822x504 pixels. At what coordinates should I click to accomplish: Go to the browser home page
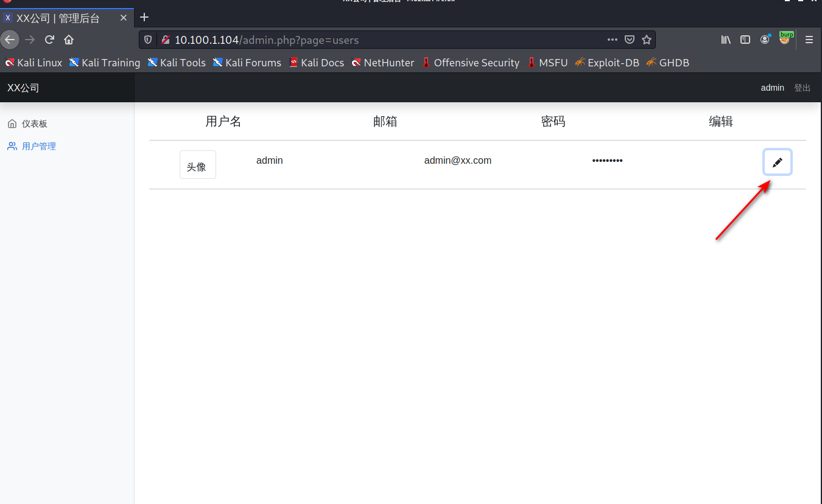[x=69, y=40]
